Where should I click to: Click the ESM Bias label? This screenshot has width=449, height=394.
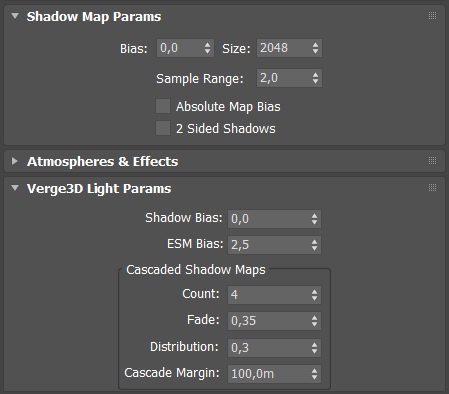click(195, 244)
